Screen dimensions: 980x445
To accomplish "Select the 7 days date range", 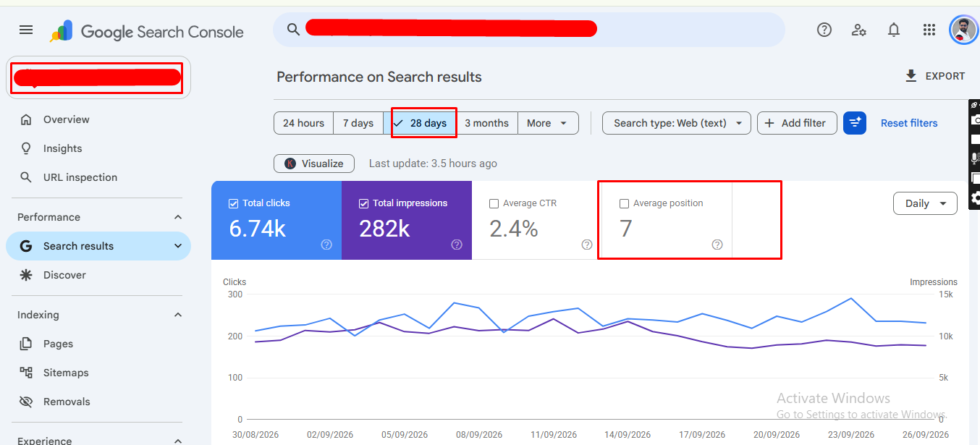I will click(x=358, y=123).
